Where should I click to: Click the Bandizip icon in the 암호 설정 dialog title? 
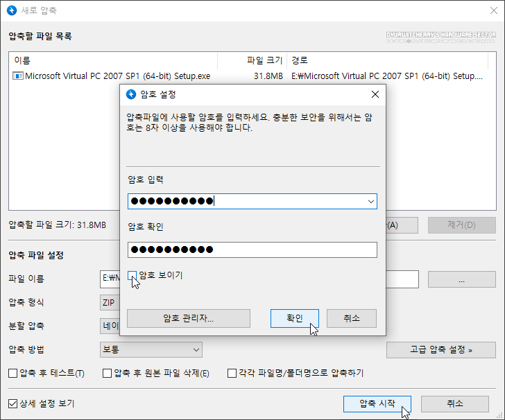[x=131, y=94]
